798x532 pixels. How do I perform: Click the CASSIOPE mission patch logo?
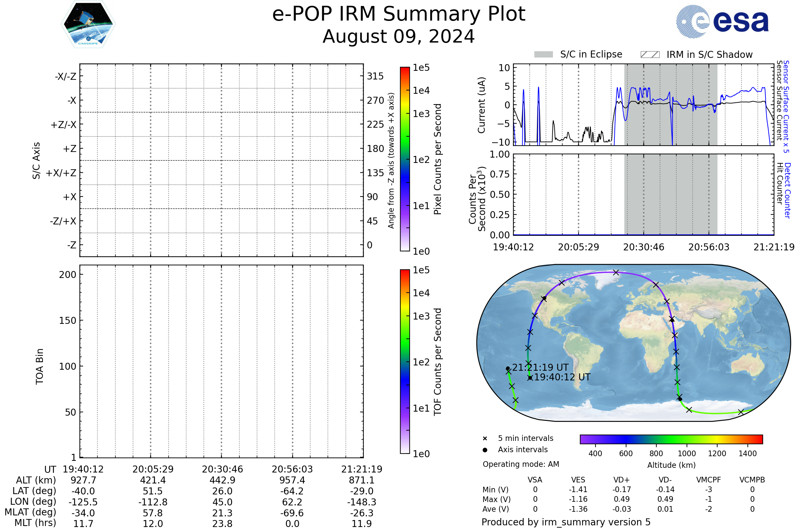[x=88, y=24]
